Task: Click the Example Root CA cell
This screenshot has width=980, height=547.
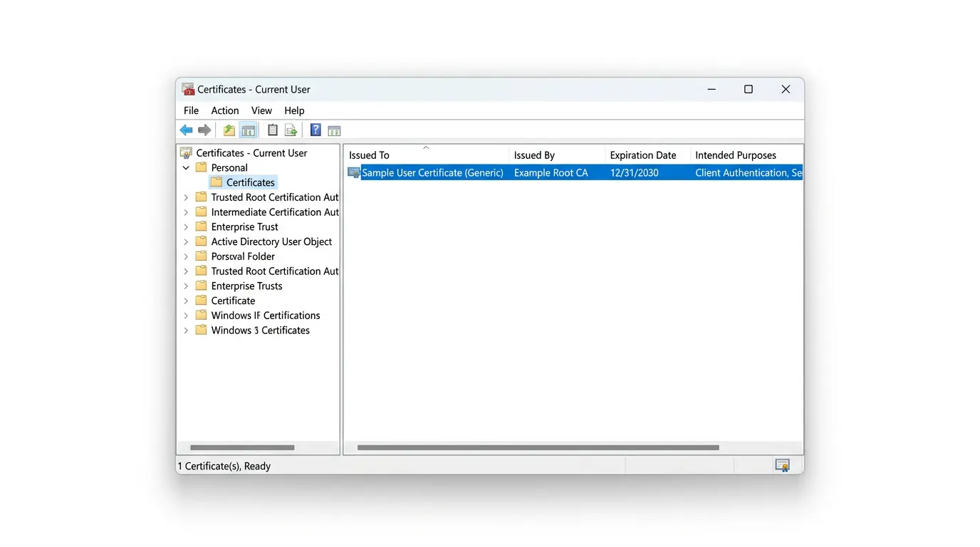Action: [551, 172]
